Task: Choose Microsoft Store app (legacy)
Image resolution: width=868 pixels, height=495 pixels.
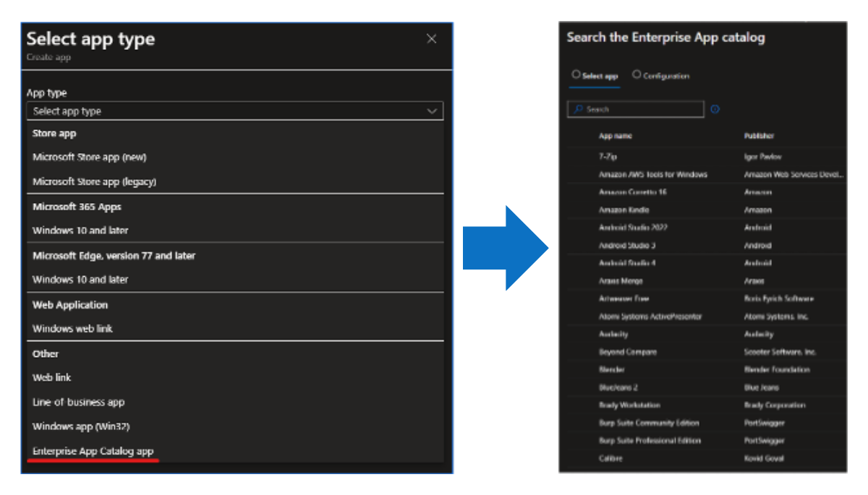Action: point(94,181)
